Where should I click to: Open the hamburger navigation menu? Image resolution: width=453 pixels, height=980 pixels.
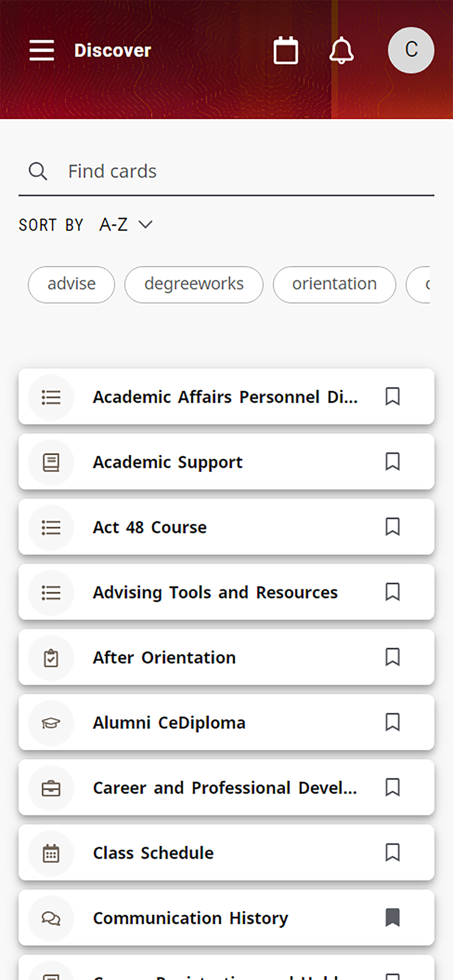(42, 50)
